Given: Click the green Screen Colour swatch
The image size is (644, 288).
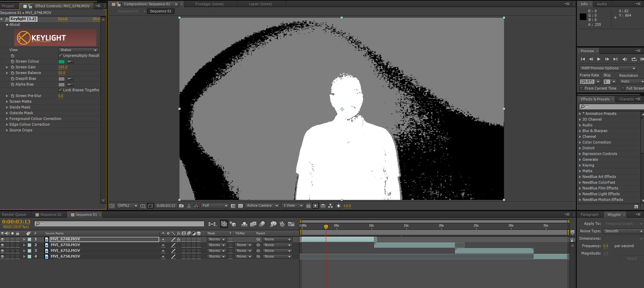Looking at the screenshot, I should [x=61, y=62].
